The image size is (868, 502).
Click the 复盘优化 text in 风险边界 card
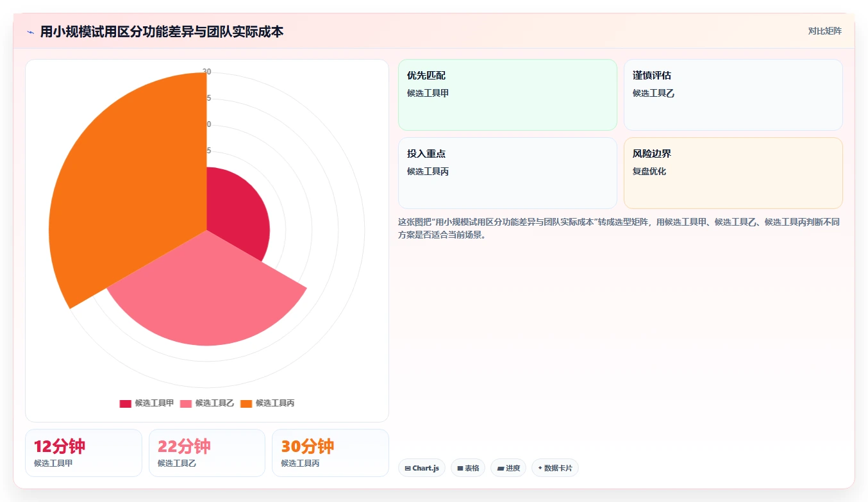click(649, 171)
